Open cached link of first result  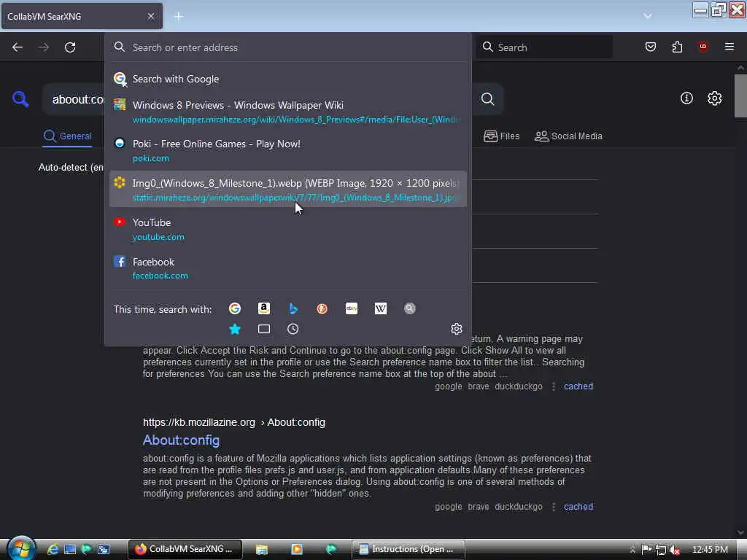(x=578, y=386)
